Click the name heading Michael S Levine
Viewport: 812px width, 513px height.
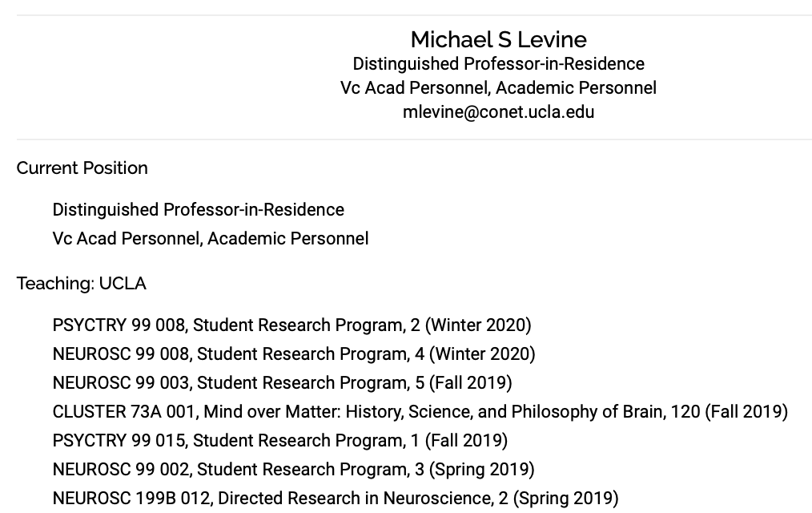[x=498, y=39]
